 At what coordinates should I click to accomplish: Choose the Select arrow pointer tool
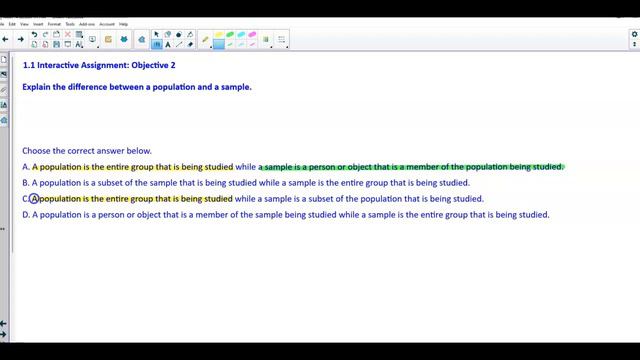(156, 35)
